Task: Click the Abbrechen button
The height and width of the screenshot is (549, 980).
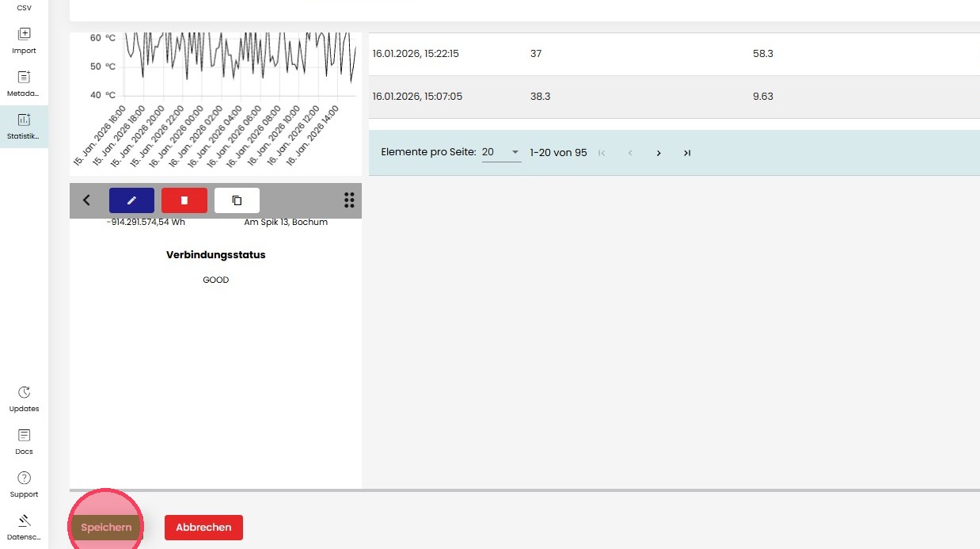Action: 203,528
